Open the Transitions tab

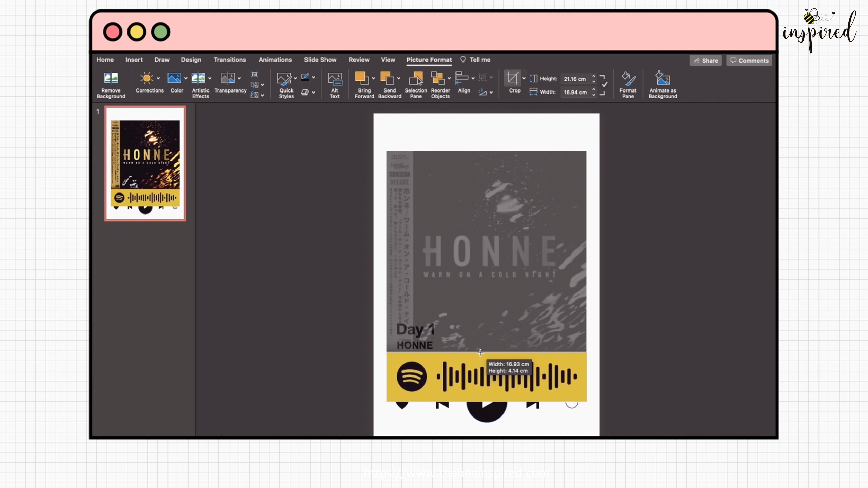point(230,60)
